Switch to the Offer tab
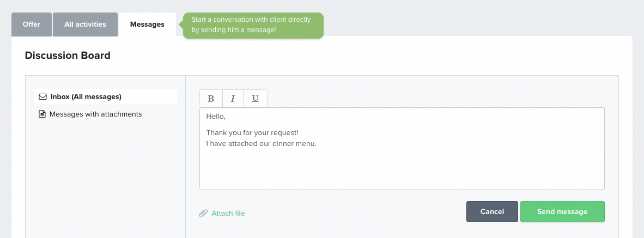This screenshot has width=644, height=238. click(x=32, y=25)
